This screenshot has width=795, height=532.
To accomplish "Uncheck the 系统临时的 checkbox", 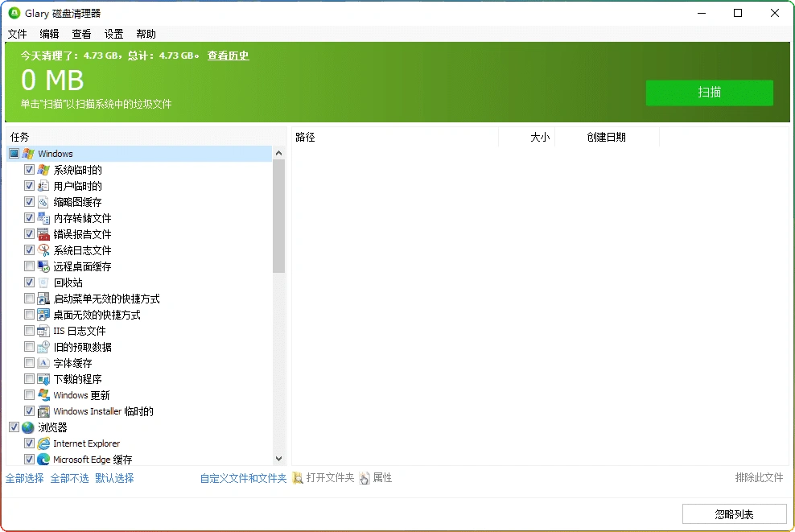I will coord(28,170).
